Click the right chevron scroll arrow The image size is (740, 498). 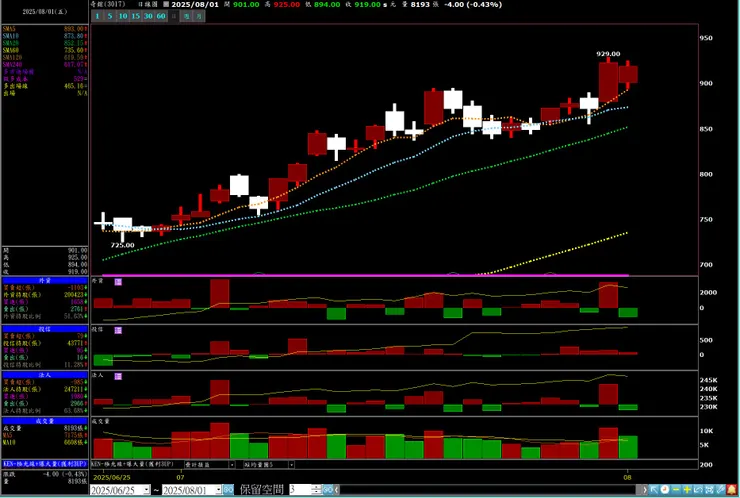645,490
